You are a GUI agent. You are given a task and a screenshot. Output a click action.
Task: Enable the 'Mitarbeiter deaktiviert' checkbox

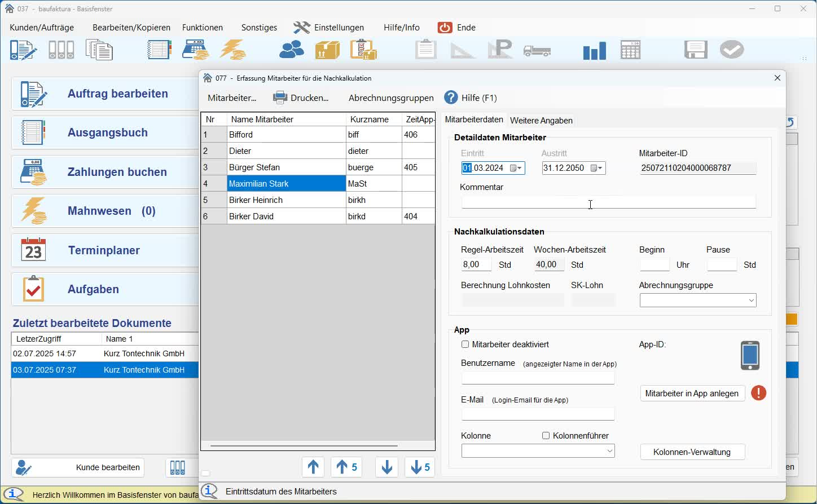(465, 344)
